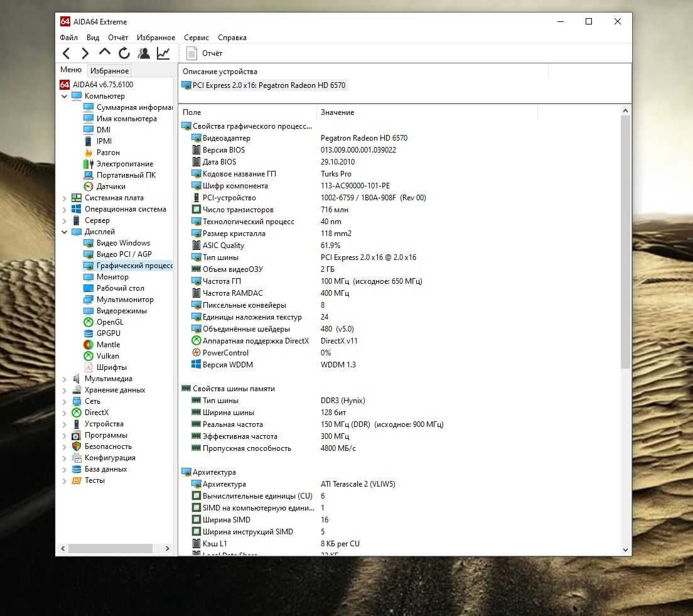Select the Шрифты font icon item
Image resolution: width=693 pixels, height=616 pixels.
(x=89, y=367)
